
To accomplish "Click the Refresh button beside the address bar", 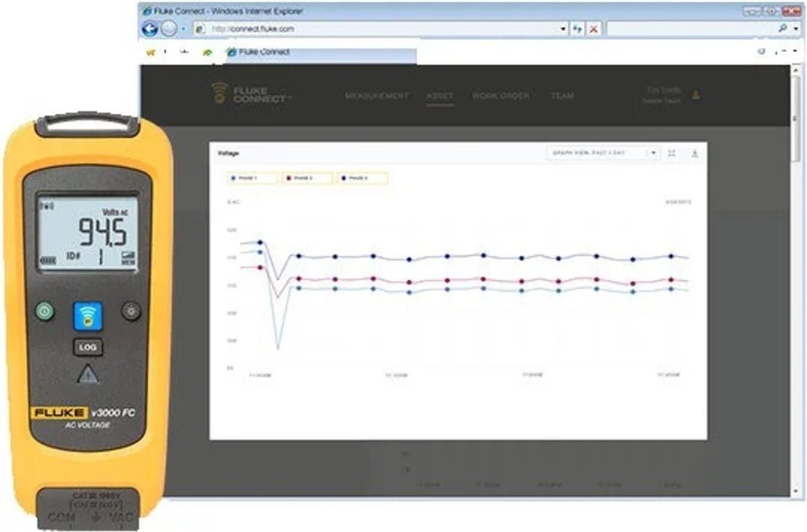I will [577, 29].
